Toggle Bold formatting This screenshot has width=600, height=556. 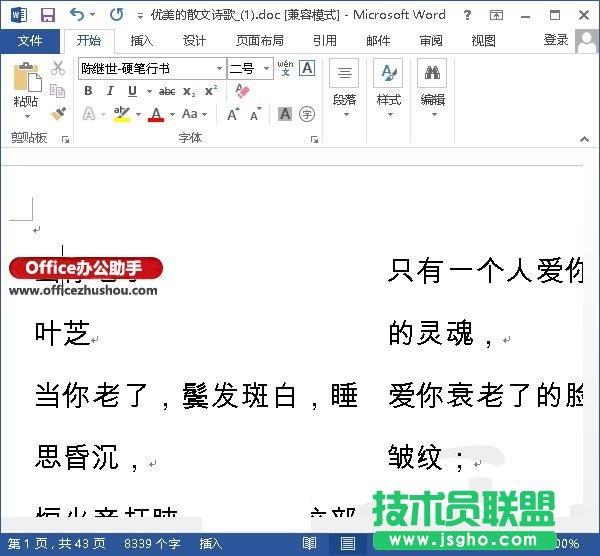[88, 91]
